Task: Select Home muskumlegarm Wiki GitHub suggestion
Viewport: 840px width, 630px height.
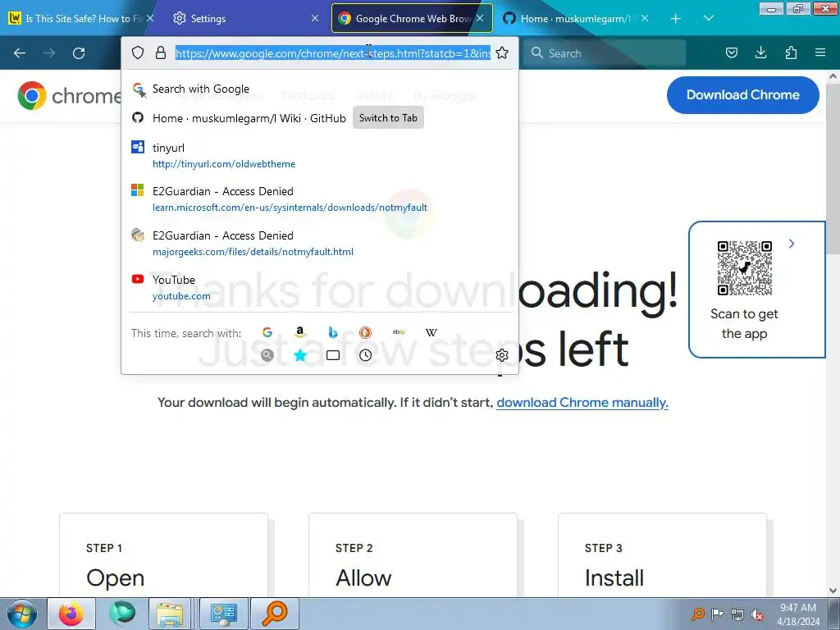Action: click(x=320, y=118)
